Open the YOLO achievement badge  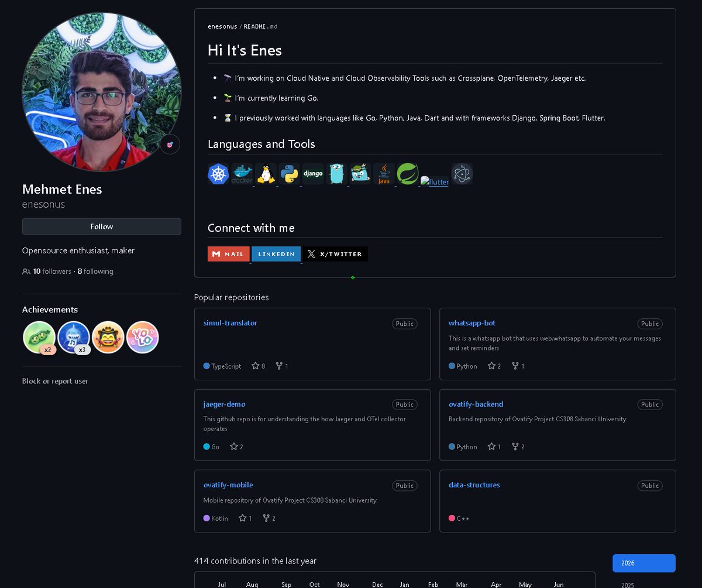coord(143,338)
